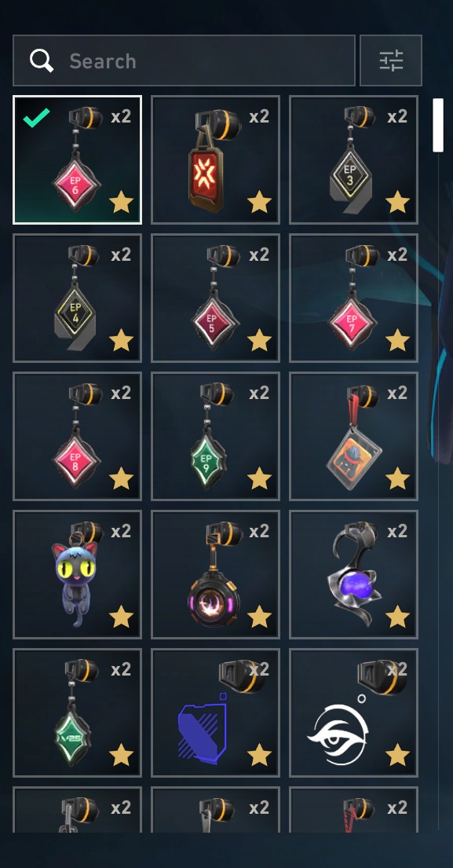Pick the green EP 9 gun buddy

216,436
